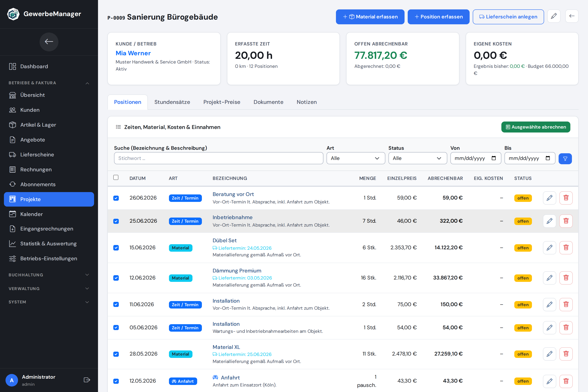Viewport: 588px width, 392px height.
Task: Delete the Inbetriebnahme position row
Action: [566, 221]
